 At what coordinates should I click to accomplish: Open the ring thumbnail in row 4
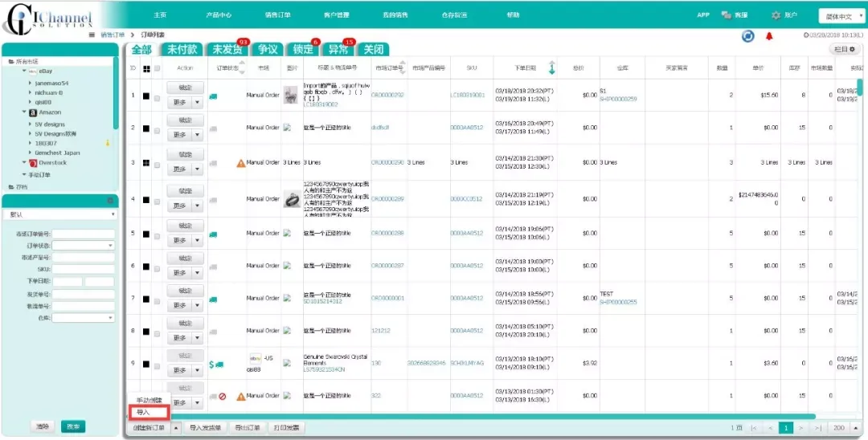point(292,198)
